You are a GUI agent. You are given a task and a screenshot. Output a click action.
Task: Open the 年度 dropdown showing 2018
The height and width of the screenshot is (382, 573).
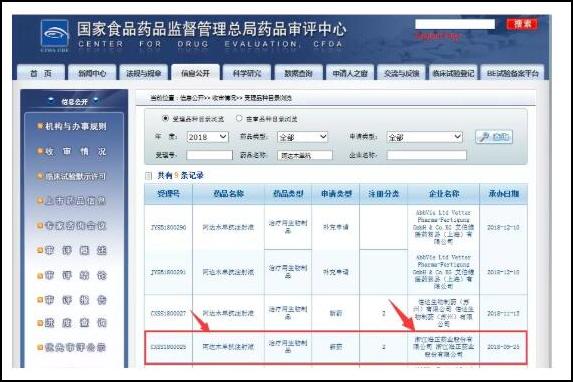point(208,137)
